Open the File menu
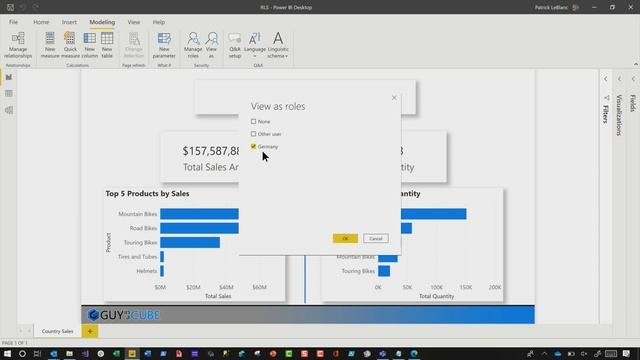The image size is (640, 360). pos(13,22)
